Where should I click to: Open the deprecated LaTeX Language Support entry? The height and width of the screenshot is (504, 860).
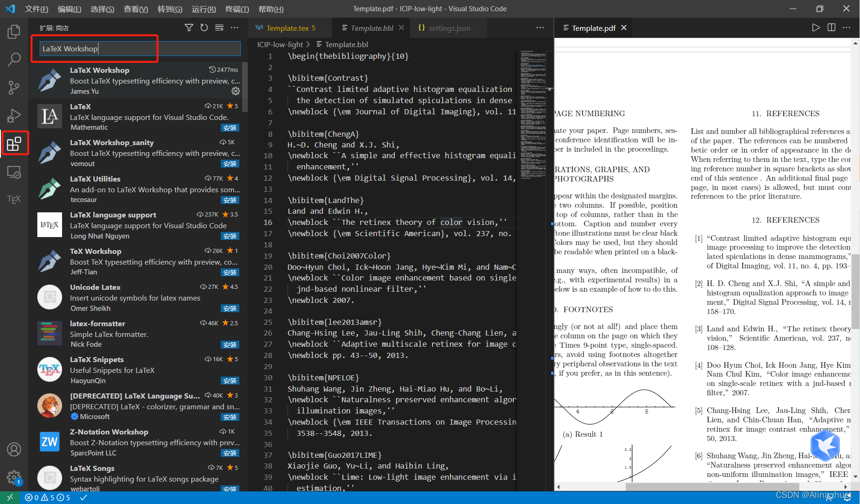click(138, 406)
